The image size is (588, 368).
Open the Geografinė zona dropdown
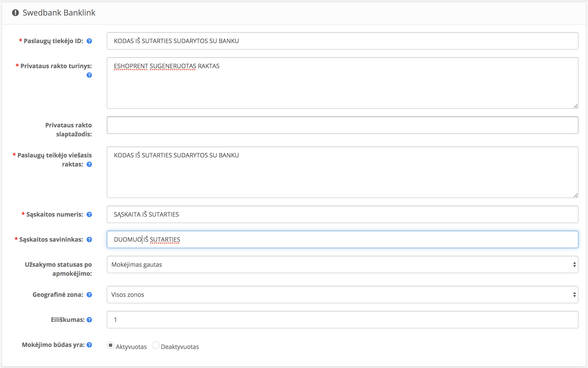(342, 295)
